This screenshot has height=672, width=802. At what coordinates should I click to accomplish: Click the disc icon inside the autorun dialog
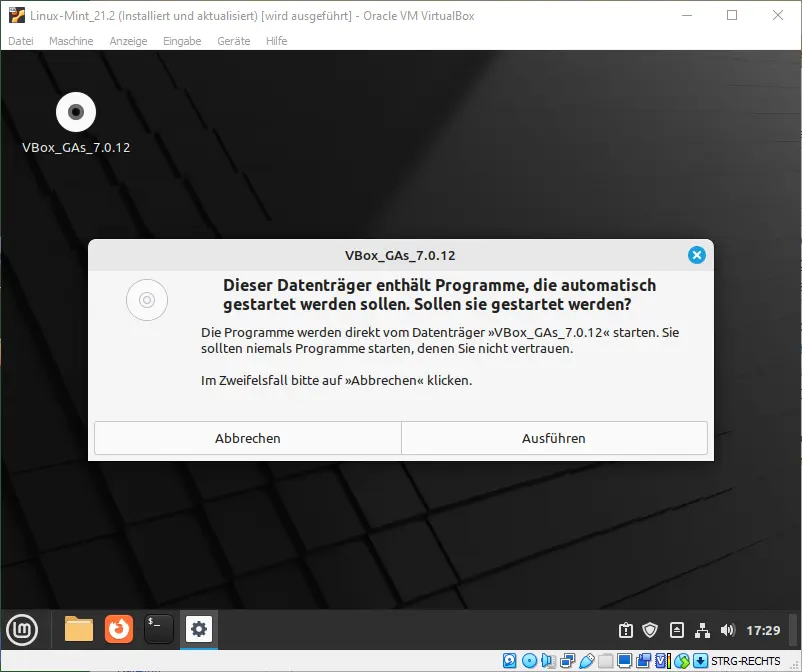click(147, 300)
